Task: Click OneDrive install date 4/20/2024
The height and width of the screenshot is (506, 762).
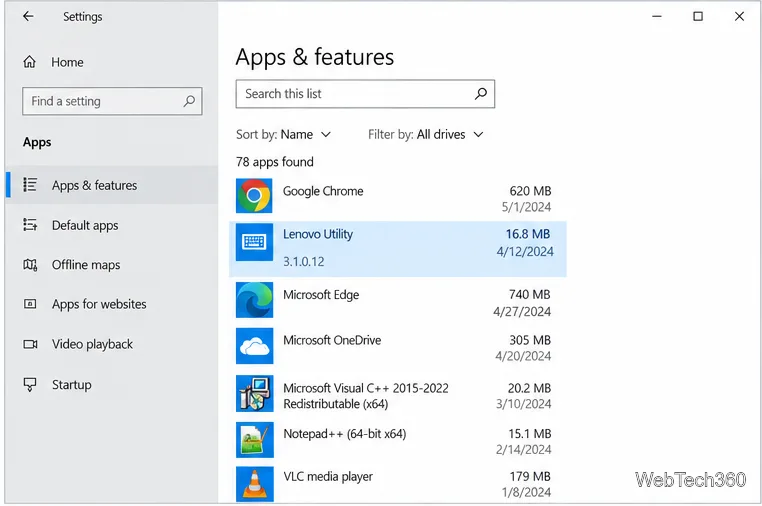Action: (523, 356)
